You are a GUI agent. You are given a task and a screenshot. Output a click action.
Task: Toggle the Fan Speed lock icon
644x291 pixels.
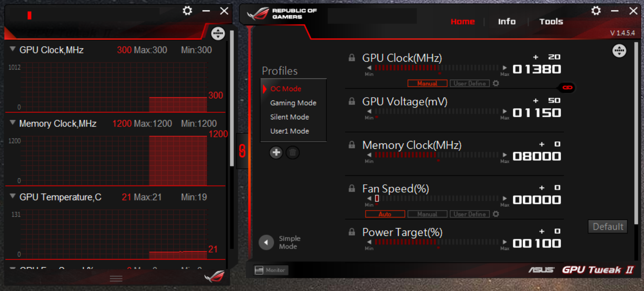pos(351,188)
